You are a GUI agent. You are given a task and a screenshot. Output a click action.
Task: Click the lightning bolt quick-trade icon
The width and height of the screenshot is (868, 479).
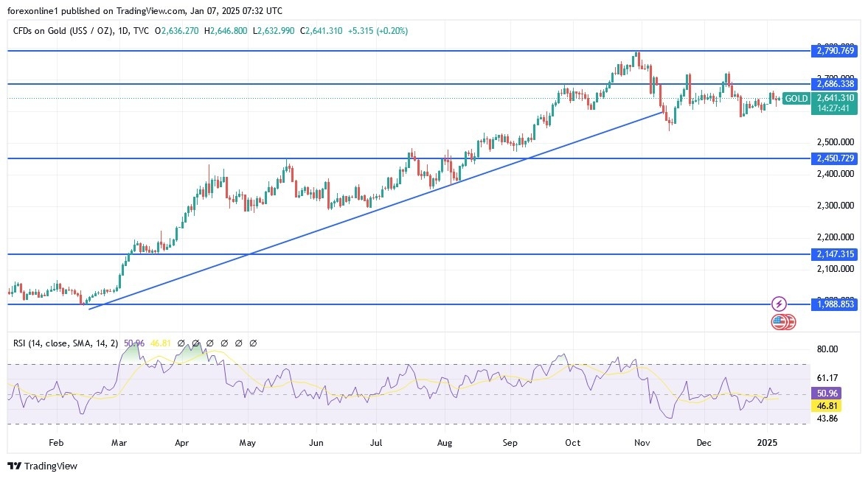point(778,304)
